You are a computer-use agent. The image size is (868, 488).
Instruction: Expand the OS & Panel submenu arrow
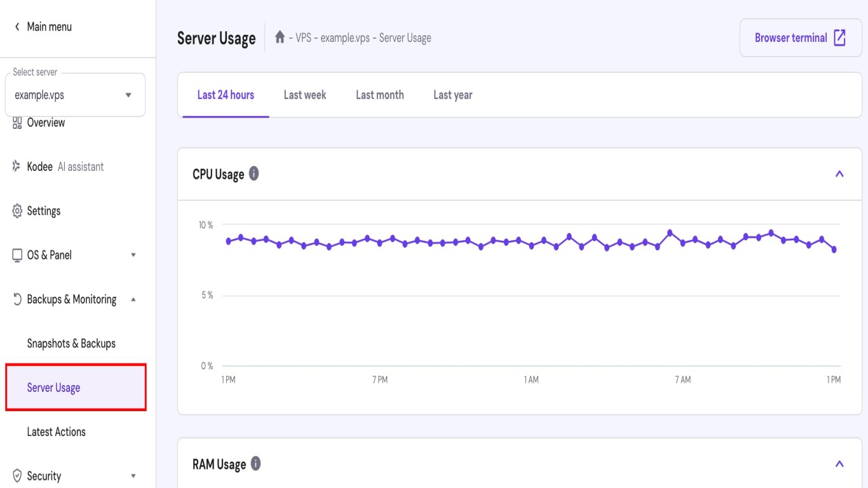pos(133,255)
